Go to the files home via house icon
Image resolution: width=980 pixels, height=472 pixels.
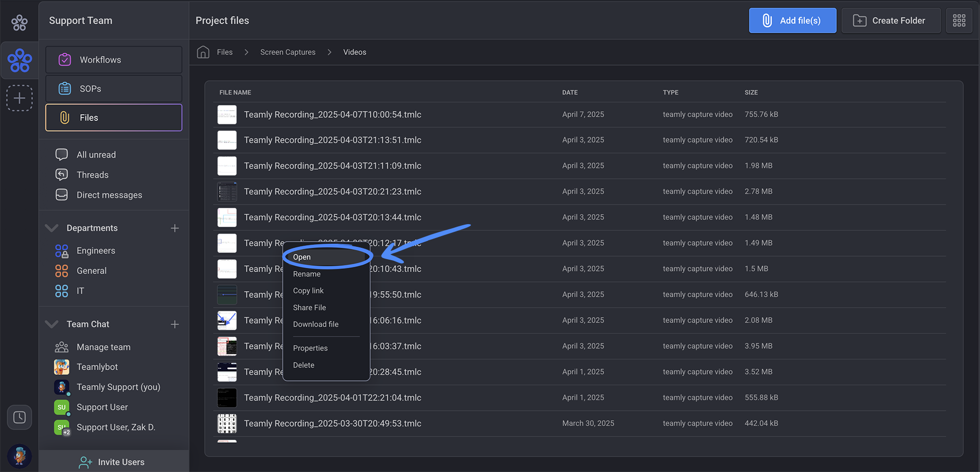[203, 52]
